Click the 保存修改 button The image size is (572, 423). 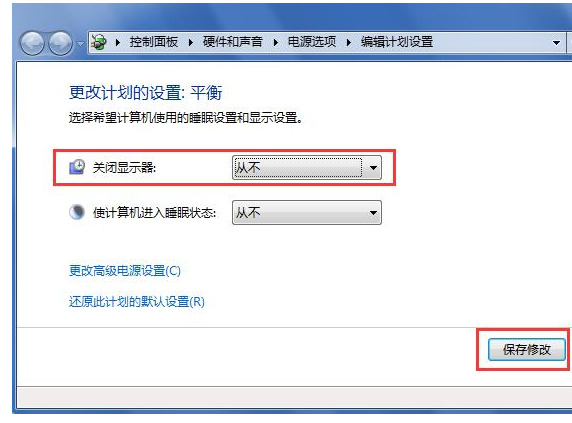[x=526, y=350]
